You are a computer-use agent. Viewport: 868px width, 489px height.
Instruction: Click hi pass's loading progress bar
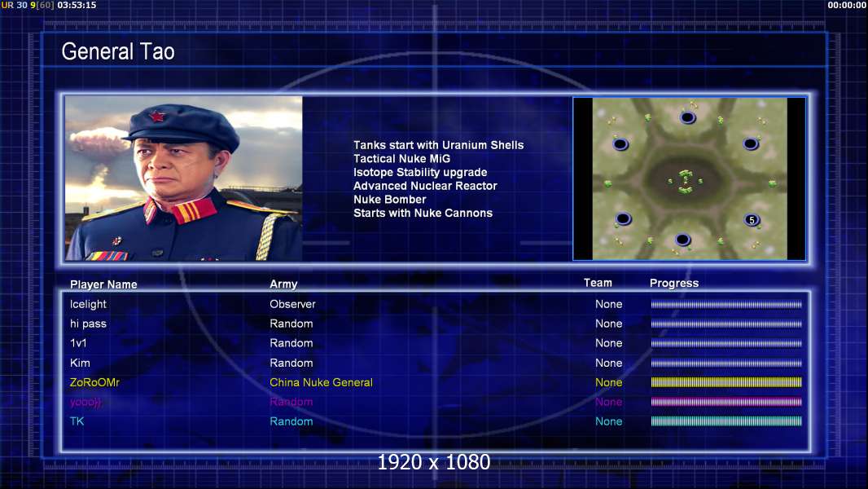(726, 324)
